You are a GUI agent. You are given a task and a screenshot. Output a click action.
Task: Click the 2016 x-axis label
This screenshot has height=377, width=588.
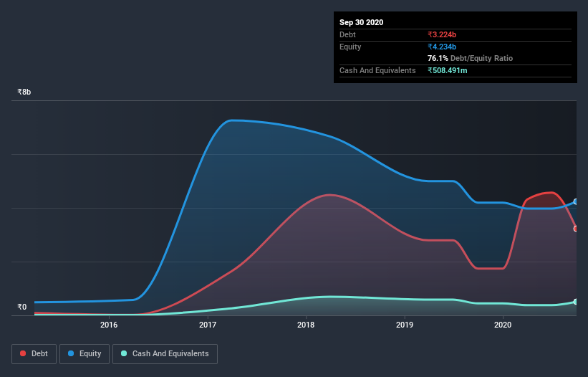109,325
